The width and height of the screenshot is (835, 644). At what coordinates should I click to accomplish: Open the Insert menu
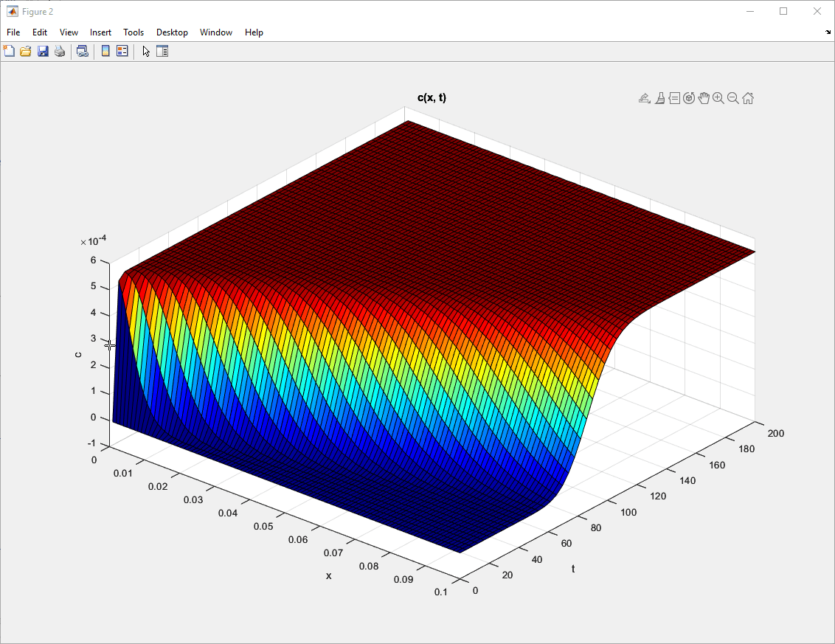(x=100, y=32)
